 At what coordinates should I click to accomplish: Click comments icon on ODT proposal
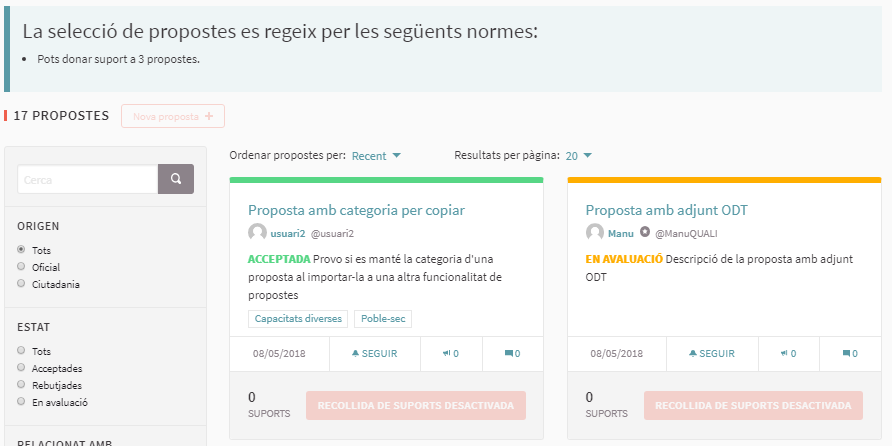850,353
